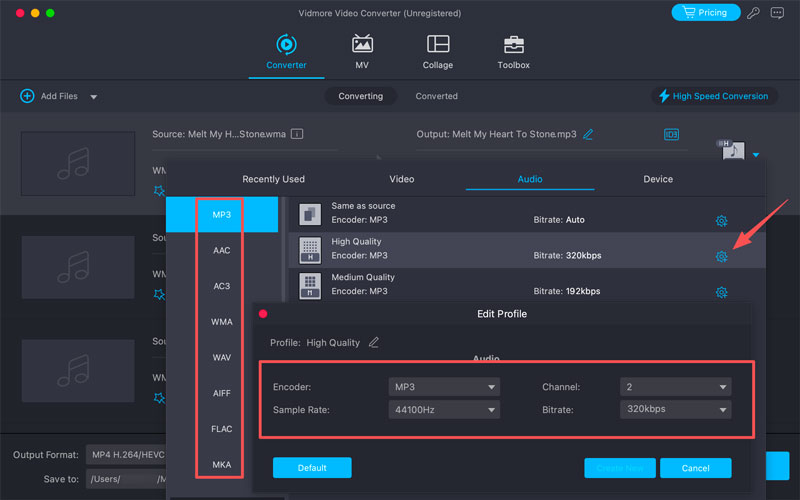
Task: Select the third audio file thumbnail
Action: (x=78, y=371)
